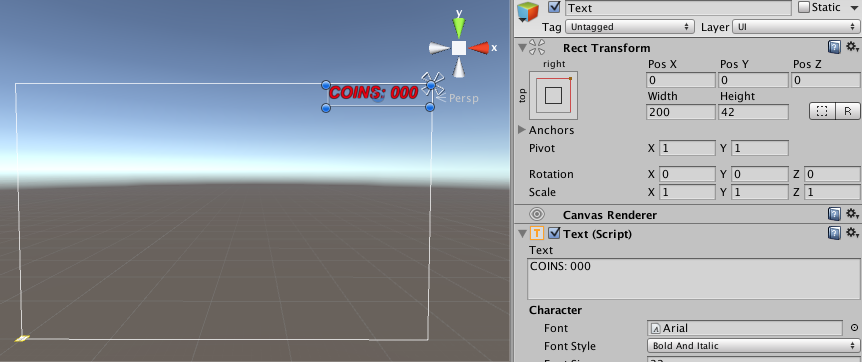Click the red X axis gizmo cone
The image size is (862, 362).
(x=479, y=48)
